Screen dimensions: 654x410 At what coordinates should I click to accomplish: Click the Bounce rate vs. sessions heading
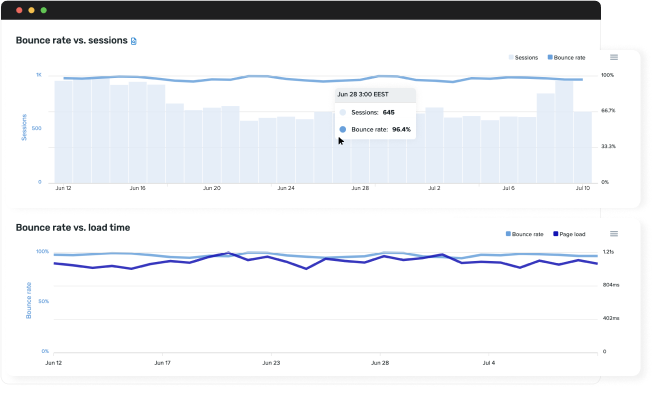72,40
